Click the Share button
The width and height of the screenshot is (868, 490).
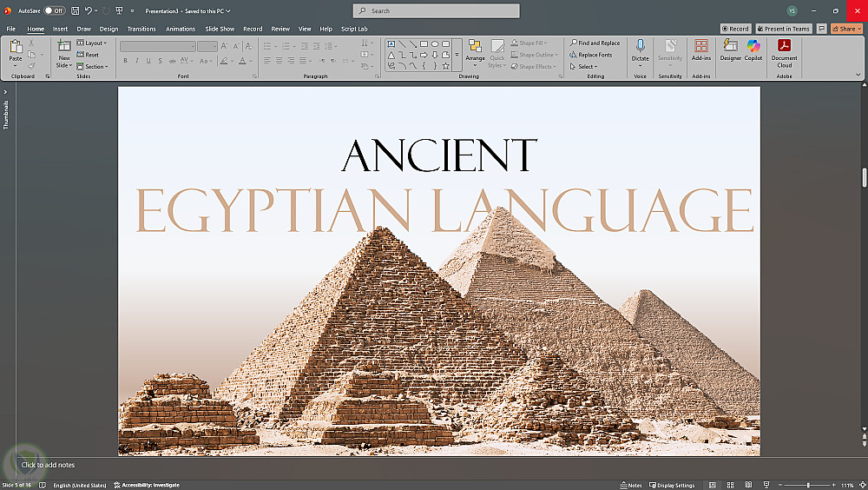click(846, 29)
